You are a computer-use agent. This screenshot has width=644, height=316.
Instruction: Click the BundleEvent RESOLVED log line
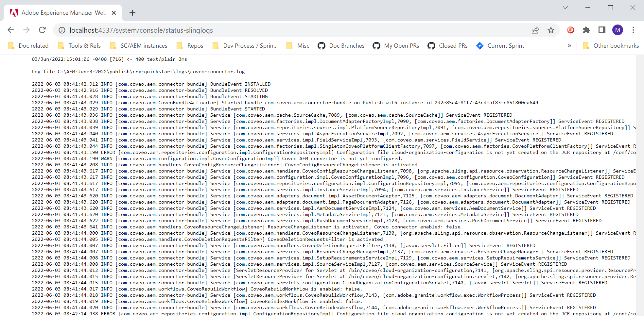click(150, 90)
